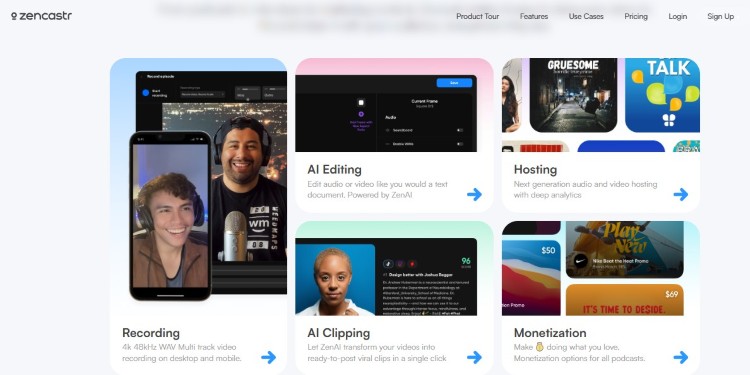Click the Nike swoosh logo in Monetization preview
The height and width of the screenshot is (375, 750).
pos(581,262)
